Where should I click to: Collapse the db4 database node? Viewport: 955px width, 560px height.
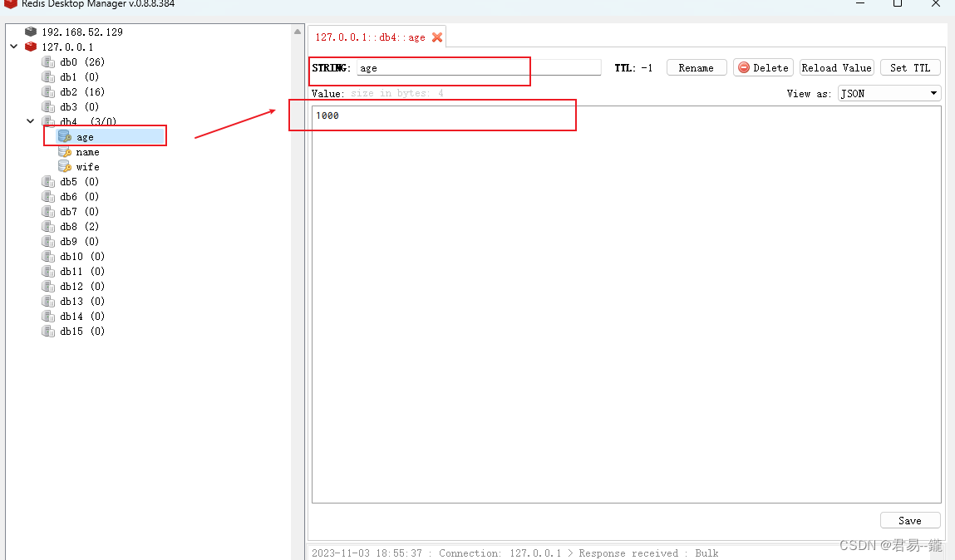click(30, 121)
